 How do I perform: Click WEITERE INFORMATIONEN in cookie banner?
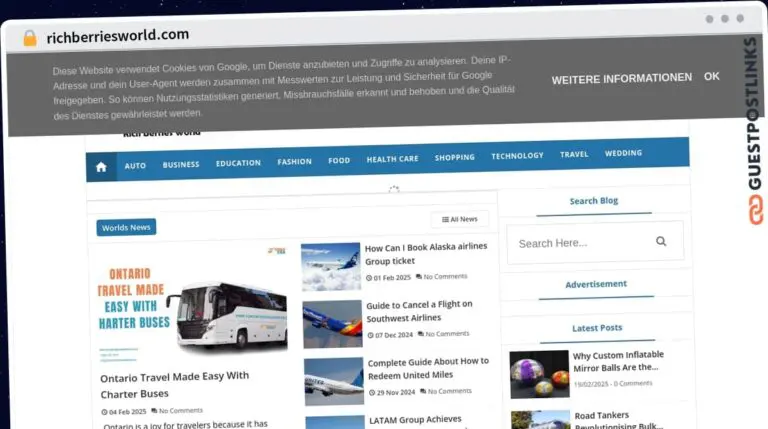tap(622, 79)
